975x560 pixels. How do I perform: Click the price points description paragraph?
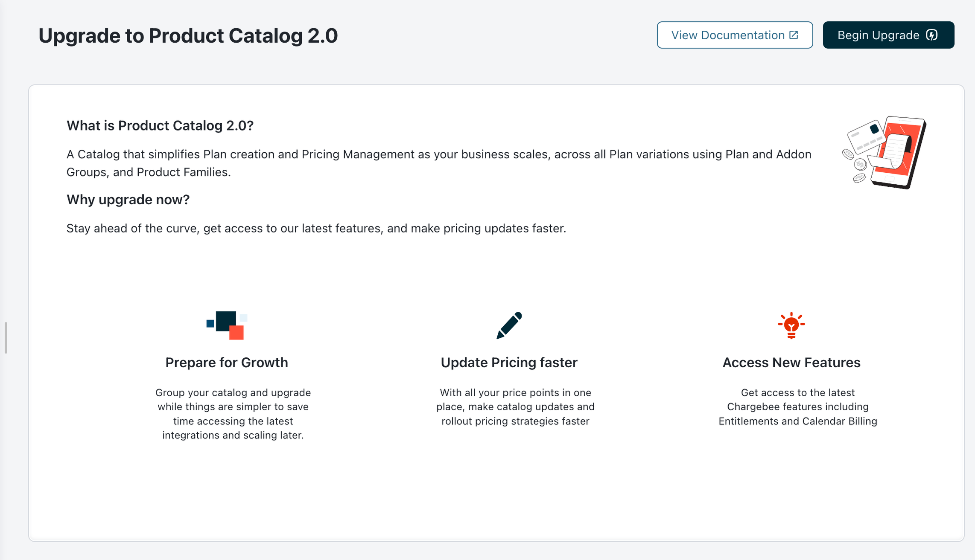pos(515,407)
